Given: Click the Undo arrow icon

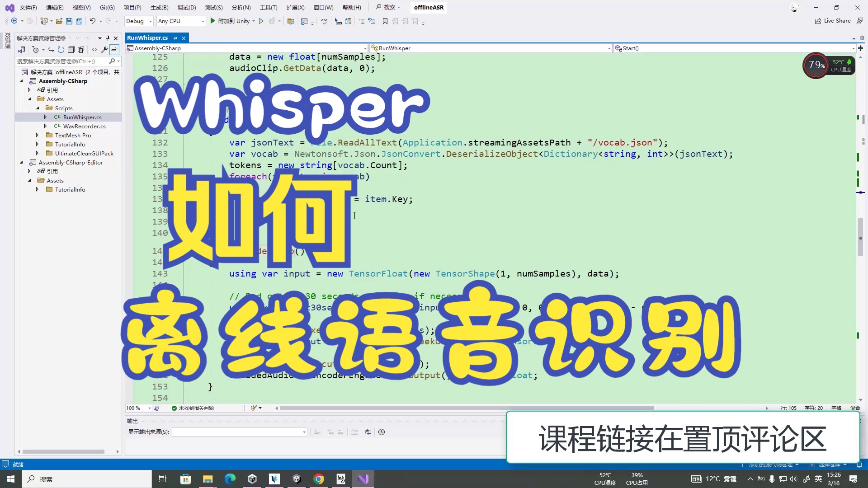Looking at the screenshot, I should click(92, 21).
